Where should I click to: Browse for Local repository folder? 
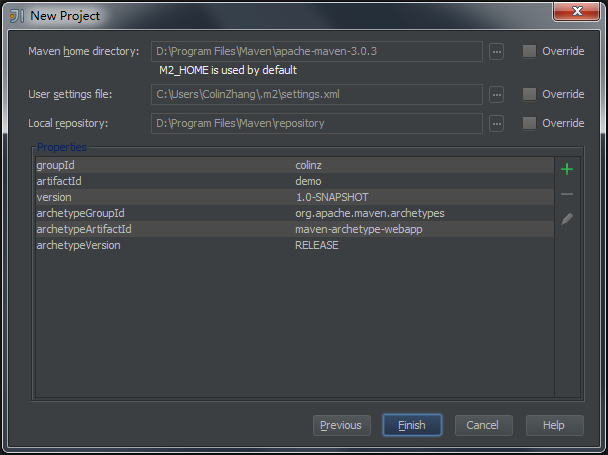(497, 124)
